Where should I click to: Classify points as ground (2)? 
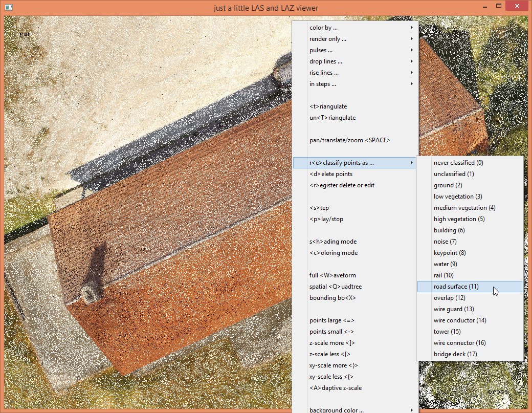448,185
